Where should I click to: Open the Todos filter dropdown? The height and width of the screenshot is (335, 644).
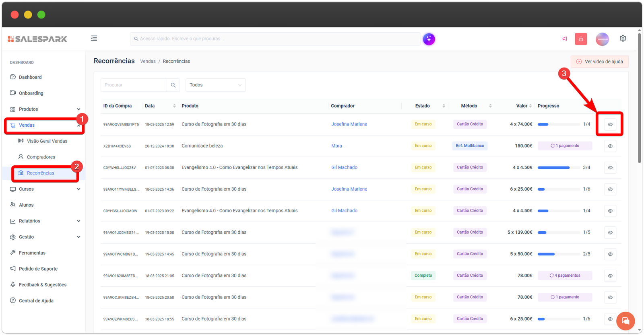click(x=215, y=85)
